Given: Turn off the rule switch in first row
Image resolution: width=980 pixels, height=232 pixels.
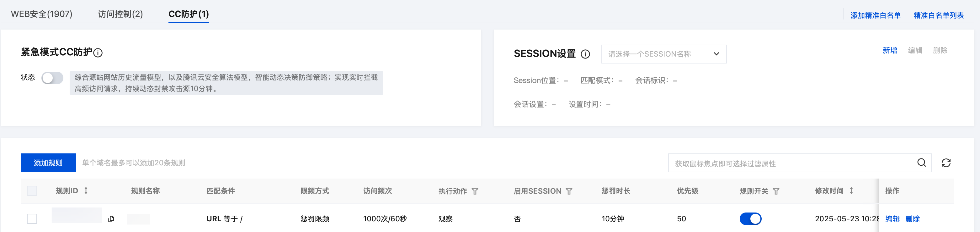Looking at the screenshot, I should [x=750, y=219].
